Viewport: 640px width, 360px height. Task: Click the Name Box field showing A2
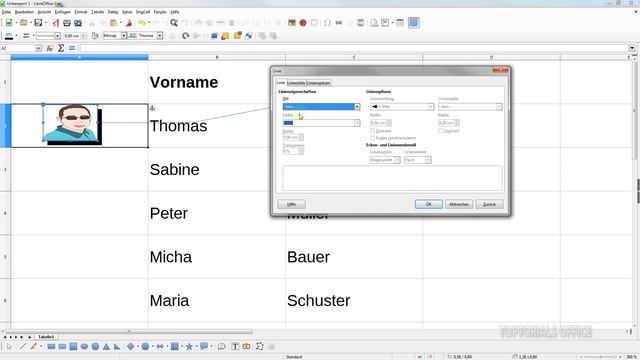(18, 48)
